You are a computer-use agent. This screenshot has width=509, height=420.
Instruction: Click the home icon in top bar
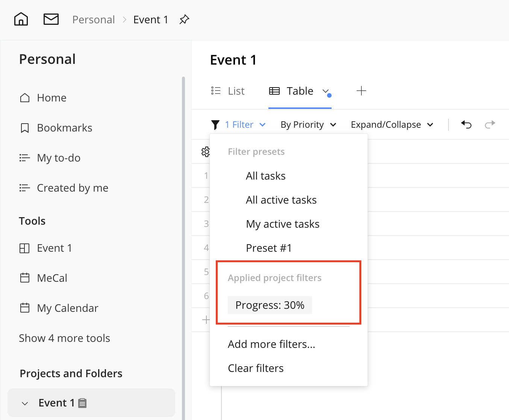pyautogui.click(x=21, y=19)
